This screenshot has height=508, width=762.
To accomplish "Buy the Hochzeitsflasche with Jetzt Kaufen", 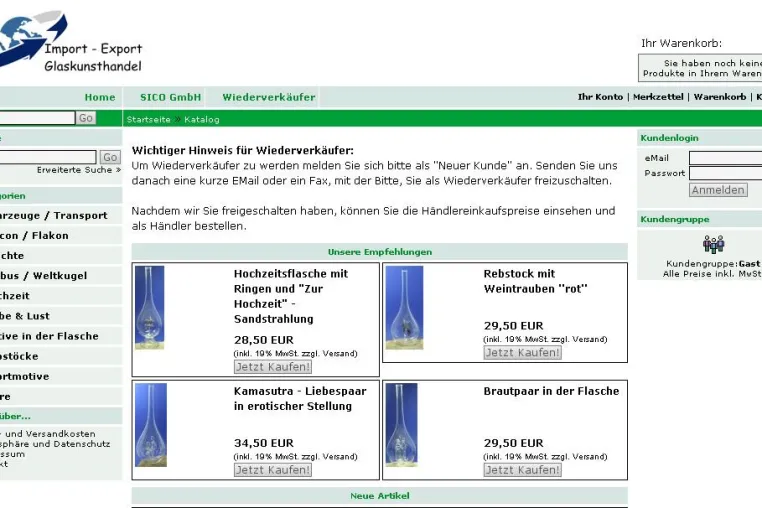I will 273,367.
